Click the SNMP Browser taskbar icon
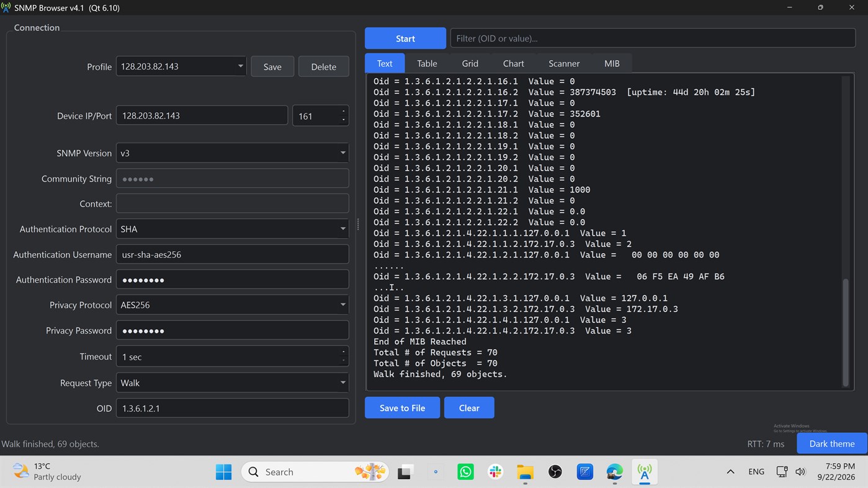Screen dimensions: 868x488 645,472
